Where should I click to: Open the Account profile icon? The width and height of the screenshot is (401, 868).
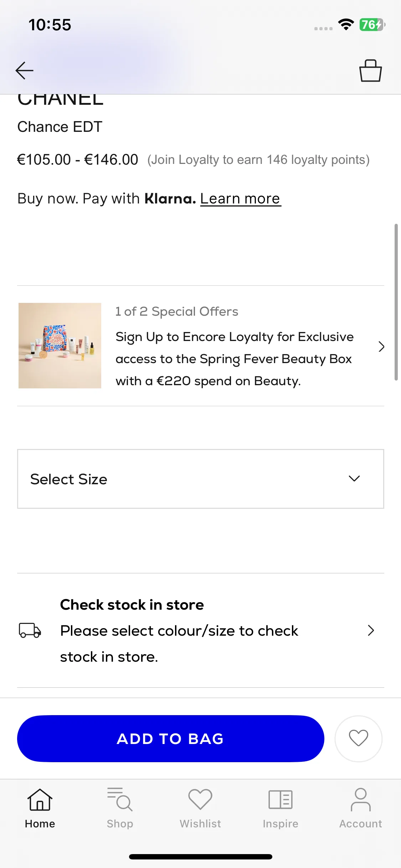point(360,808)
